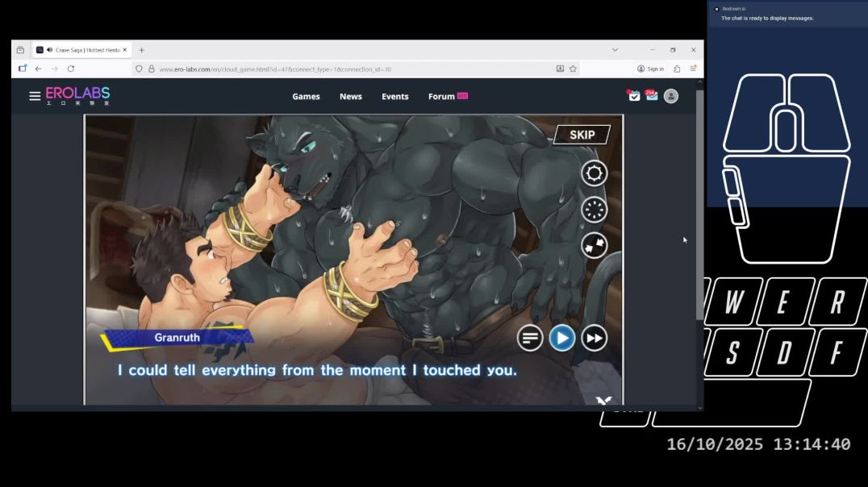Viewport: 868px width, 487px height.
Task: Open the mail icon with 254 badge
Action: pos(653,95)
